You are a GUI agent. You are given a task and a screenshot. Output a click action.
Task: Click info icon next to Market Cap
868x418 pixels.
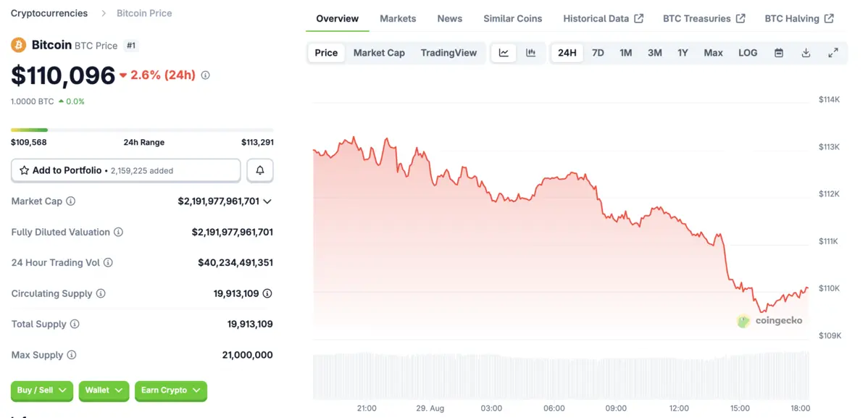pos(71,201)
